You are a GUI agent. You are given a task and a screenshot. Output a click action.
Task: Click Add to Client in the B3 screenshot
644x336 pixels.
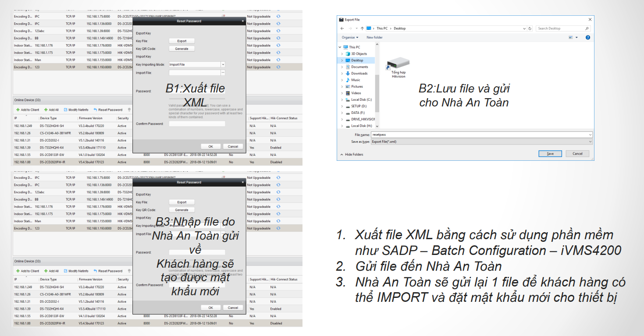28,271
